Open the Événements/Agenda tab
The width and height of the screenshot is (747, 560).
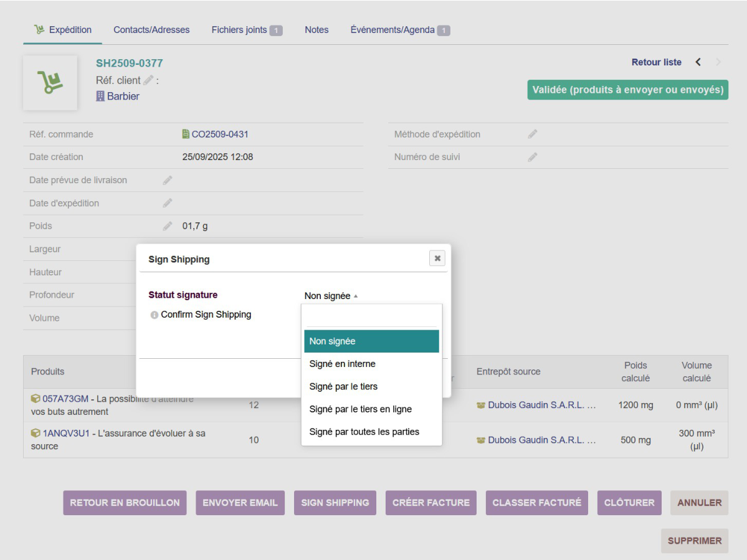(400, 30)
